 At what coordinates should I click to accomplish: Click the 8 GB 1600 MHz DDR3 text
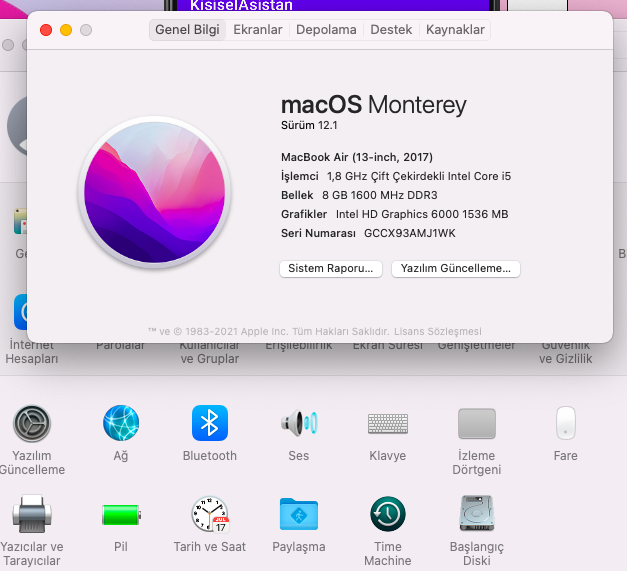click(379, 195)
